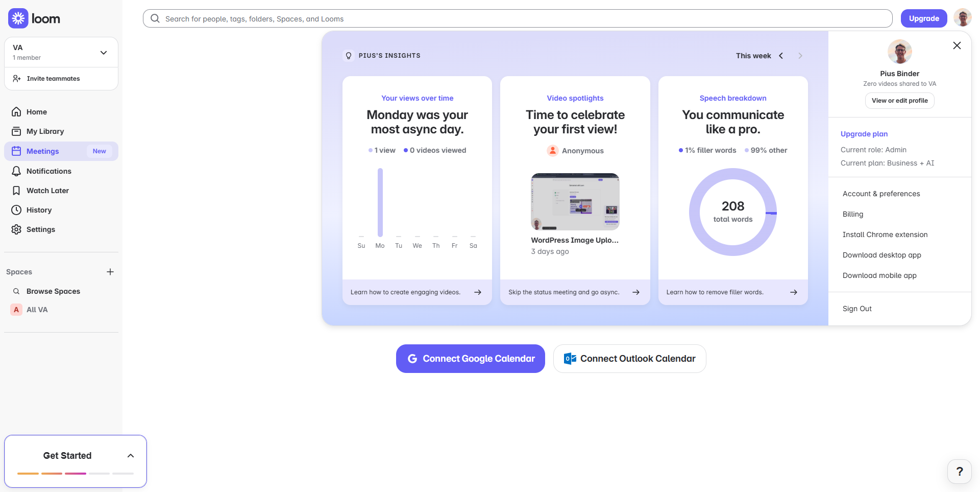Go to previous week in insights
The height and width of the screenshot is (492, 980).
(781, 56)
